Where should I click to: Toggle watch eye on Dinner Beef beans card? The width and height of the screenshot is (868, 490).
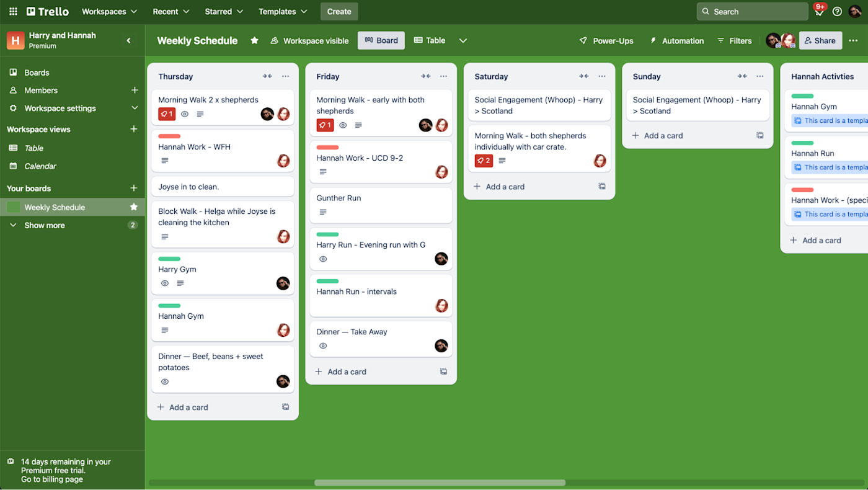[165, 381]
